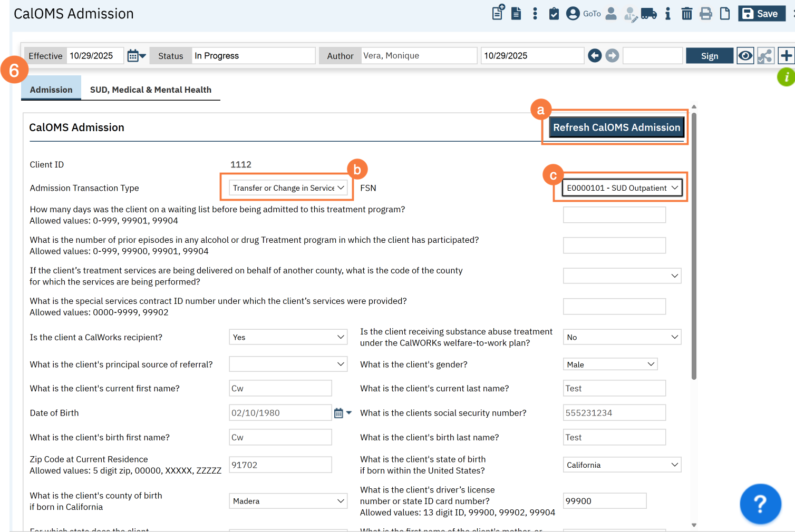Click the vertical scrollbar in the form
This screenshot has height=532, width=795.
(x=694, y=242)
